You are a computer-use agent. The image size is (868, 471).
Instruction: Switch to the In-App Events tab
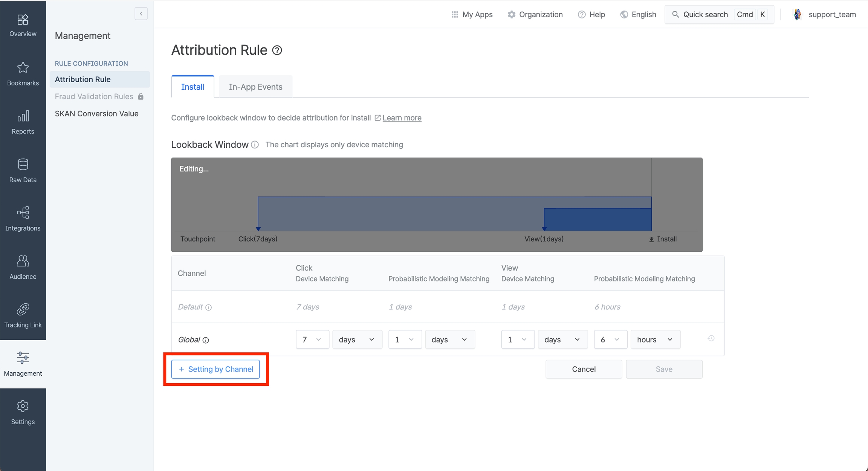coord(255,87)
